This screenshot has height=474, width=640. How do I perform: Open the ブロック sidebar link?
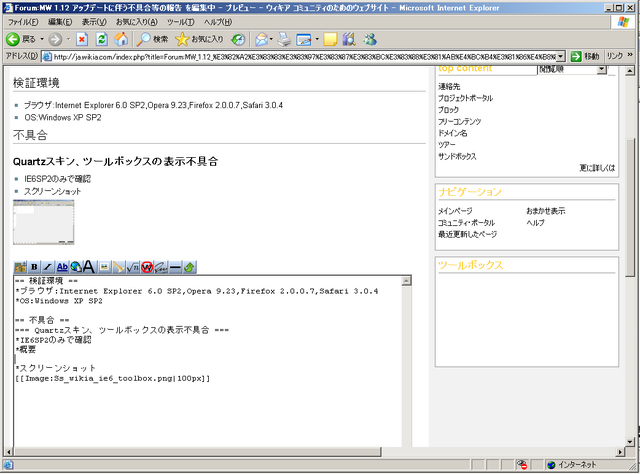448,110
